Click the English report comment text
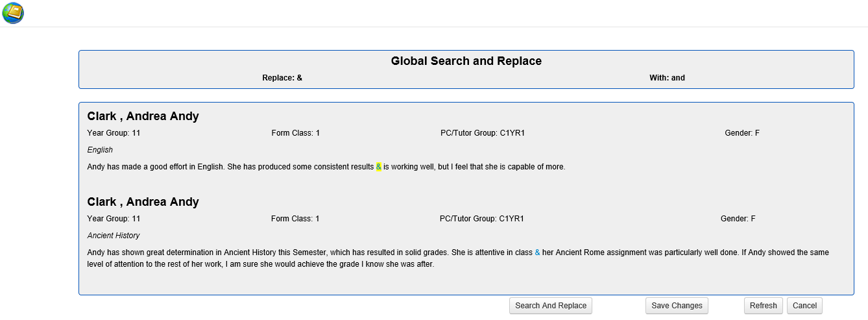 pos(326,167)
